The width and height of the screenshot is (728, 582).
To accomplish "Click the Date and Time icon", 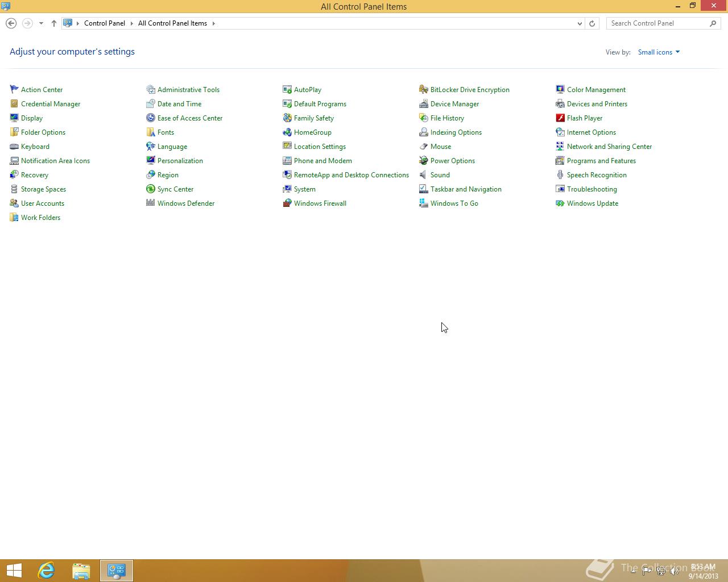I will tap(151, 103).
